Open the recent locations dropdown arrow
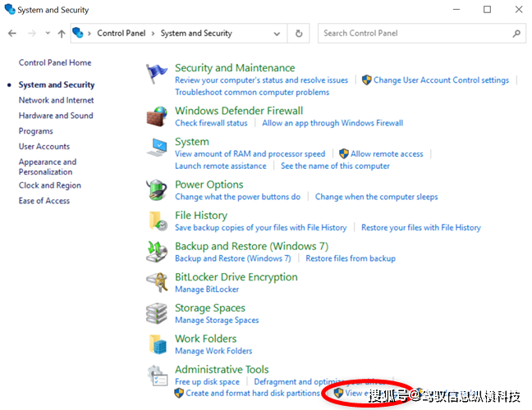The image size is (532, 410). coord(48,33)
